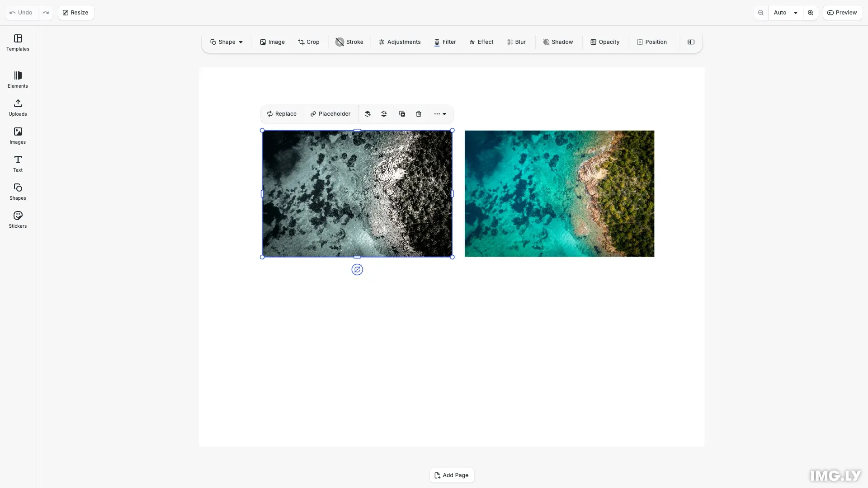Viewport: 868px width, 488px height.
Task: Select the Crop tool in the toolbar
Action: (309, 42)
